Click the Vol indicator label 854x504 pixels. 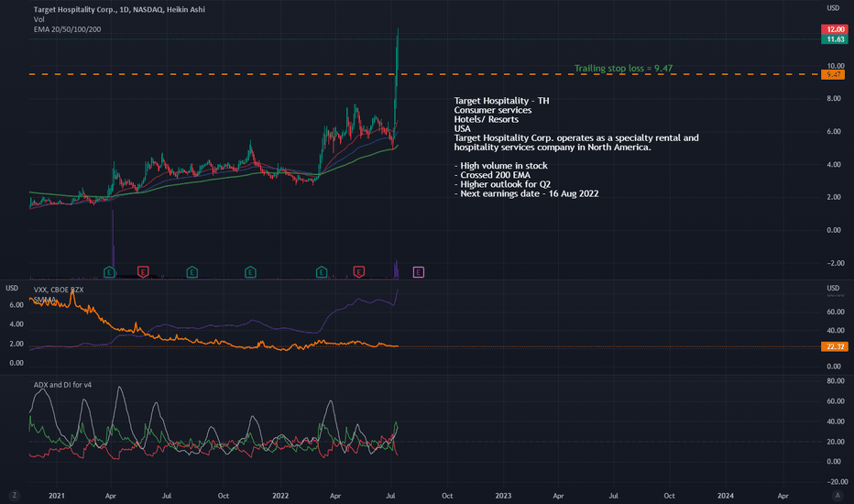tap(38, 19)
